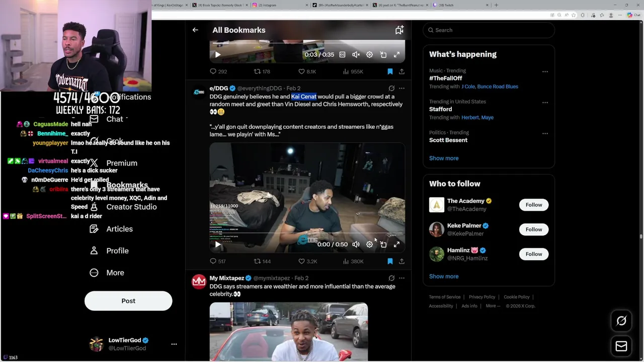Open more options for Stafford trend

click(545, 103)
